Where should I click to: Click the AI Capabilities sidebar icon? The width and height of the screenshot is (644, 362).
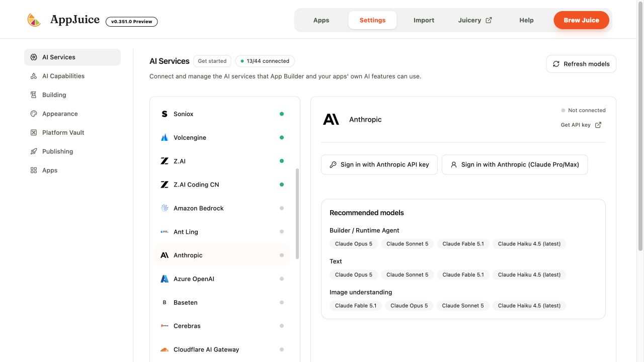click(34, 76)
